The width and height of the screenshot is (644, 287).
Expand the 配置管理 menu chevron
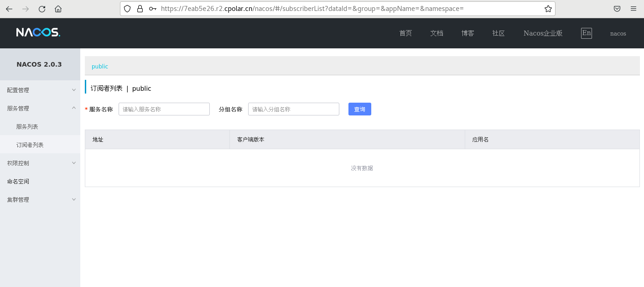74,90
